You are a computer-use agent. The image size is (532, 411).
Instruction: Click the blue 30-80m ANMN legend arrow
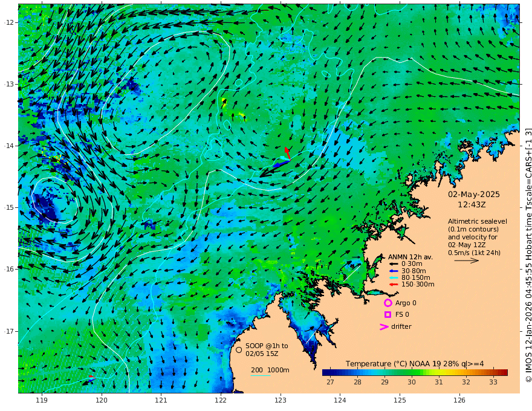tap(394, 271)
